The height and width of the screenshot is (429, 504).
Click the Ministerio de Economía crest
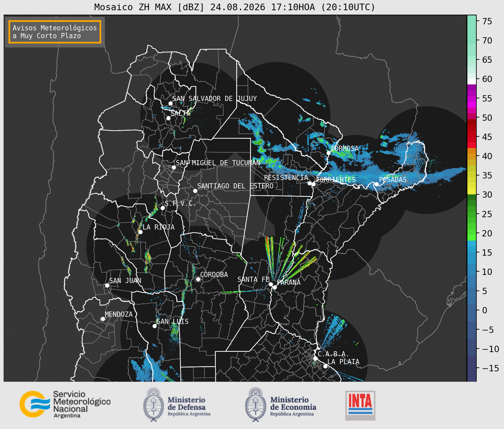coord(256,404)
